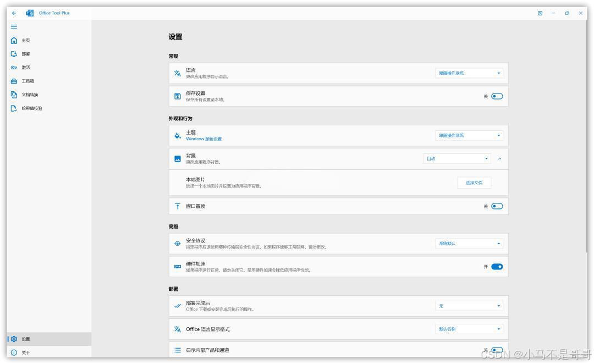Open the 部署 page from sidebar

[x=49, y=54]
